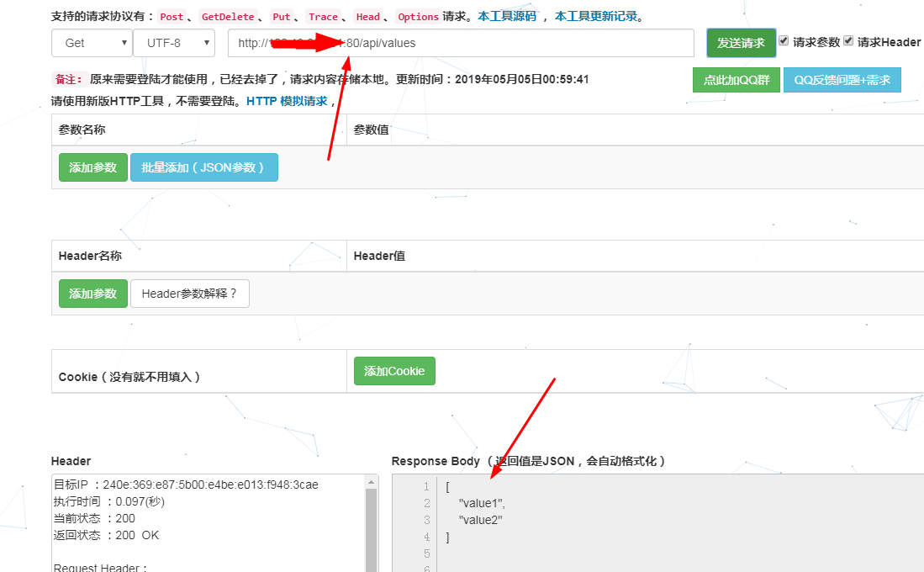Open the 本工具源码 link
The width and height of the screenshot is (924, 572).
506,16
